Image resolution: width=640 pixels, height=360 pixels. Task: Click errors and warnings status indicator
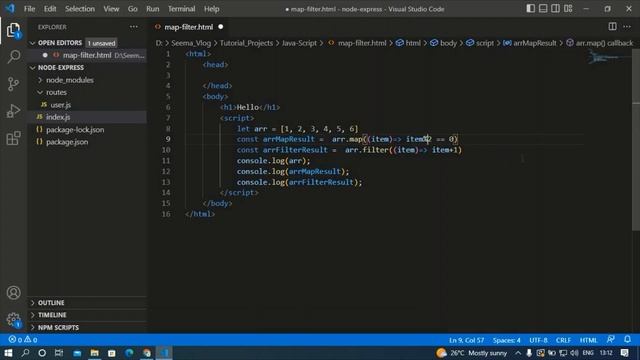(23, 340)
